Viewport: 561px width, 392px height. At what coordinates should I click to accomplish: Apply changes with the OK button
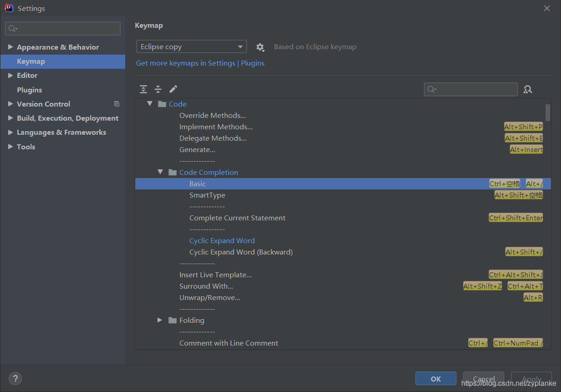pos(435,378)
